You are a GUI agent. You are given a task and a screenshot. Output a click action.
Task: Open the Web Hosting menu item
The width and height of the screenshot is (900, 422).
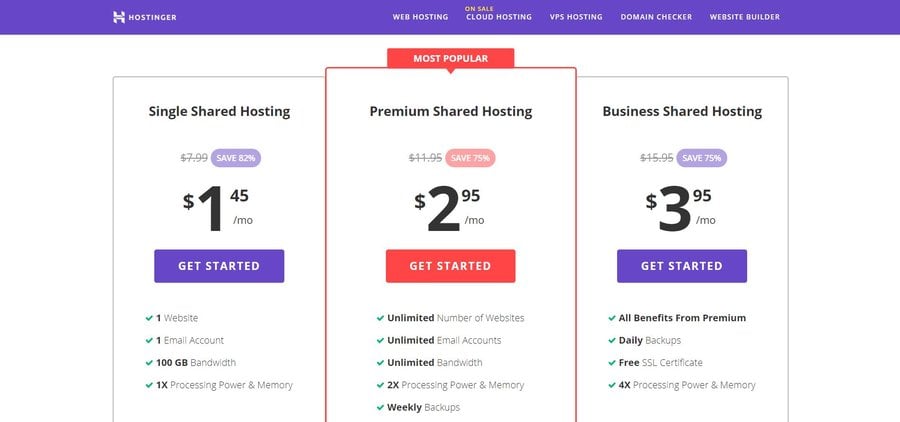pos(420,17)
